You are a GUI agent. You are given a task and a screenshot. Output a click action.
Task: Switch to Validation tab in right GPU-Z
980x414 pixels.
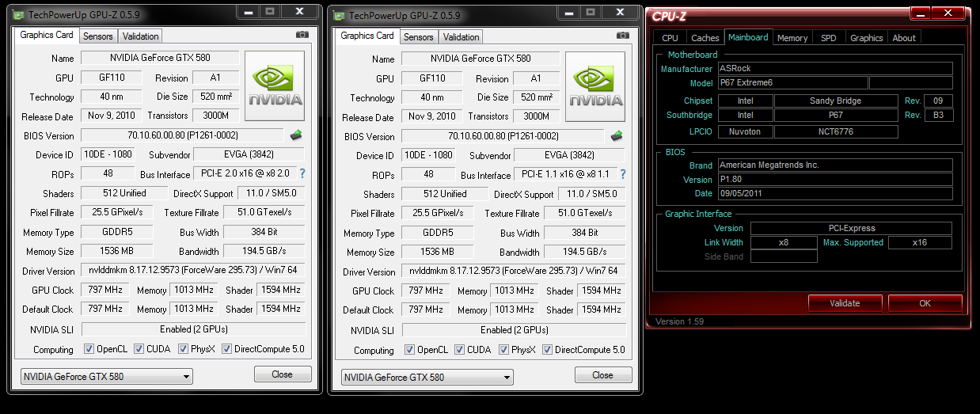[462, 37]
